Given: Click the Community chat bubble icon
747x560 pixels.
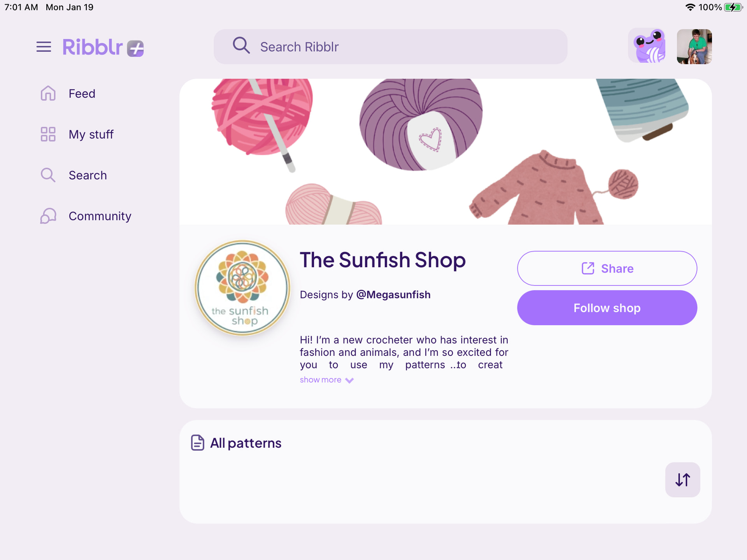Looking at the screenshot, I should tap(48, 216).
